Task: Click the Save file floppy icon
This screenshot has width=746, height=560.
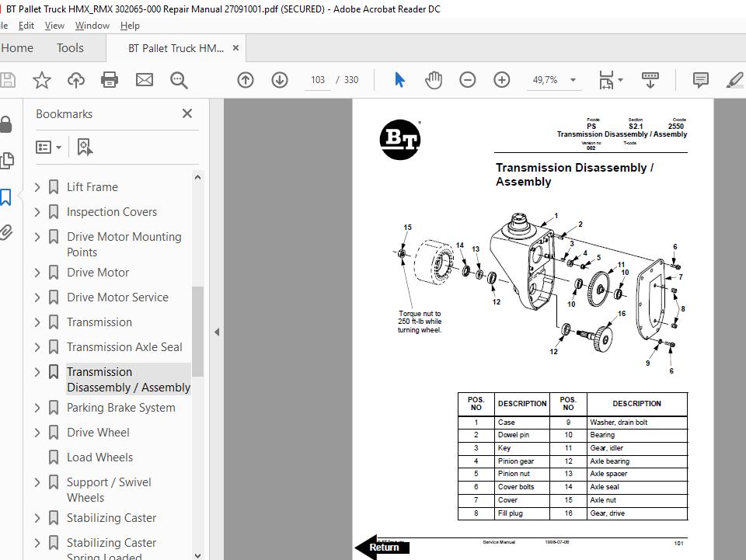Action: pos(7,80)
